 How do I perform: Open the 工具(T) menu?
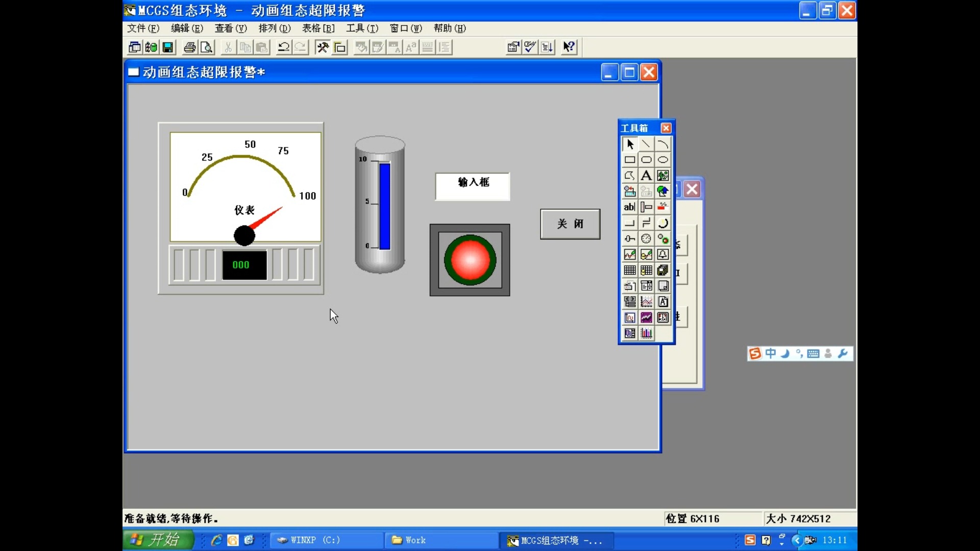pos(362,29)
